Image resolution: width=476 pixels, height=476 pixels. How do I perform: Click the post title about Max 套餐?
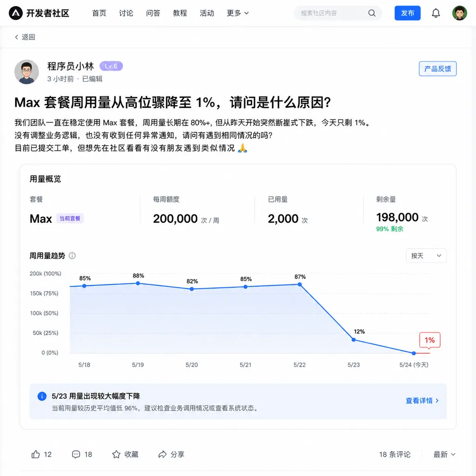[x=172, y=102]
